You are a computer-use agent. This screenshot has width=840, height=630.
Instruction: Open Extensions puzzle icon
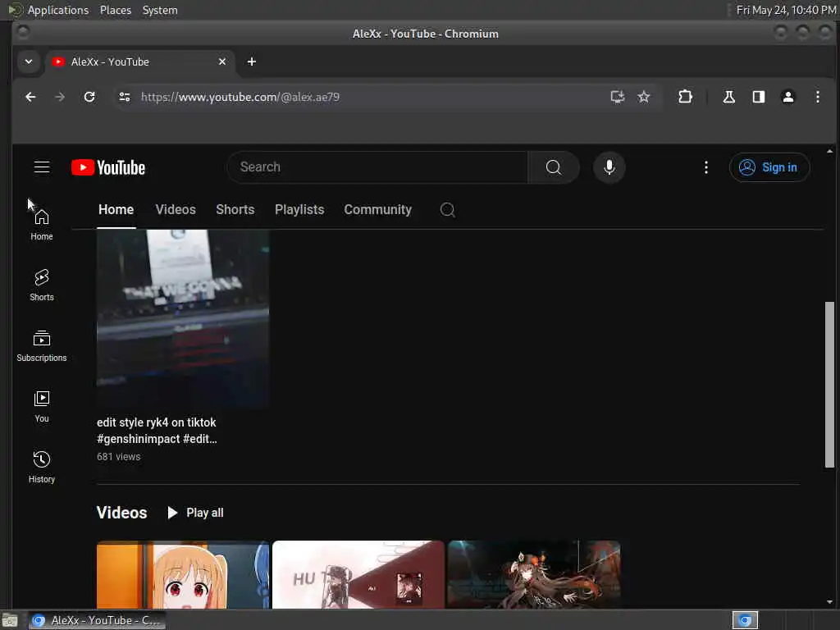685,97
